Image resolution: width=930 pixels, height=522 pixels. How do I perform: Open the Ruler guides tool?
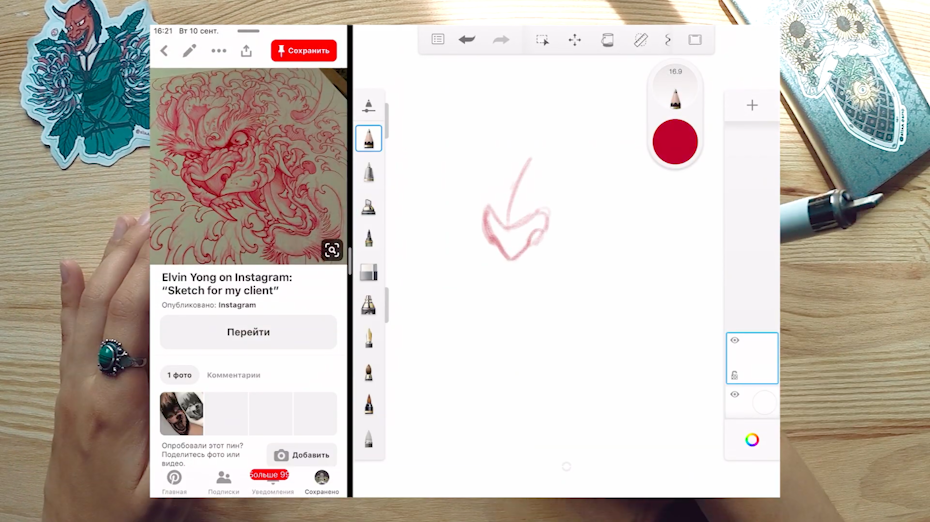click(641, 40)
